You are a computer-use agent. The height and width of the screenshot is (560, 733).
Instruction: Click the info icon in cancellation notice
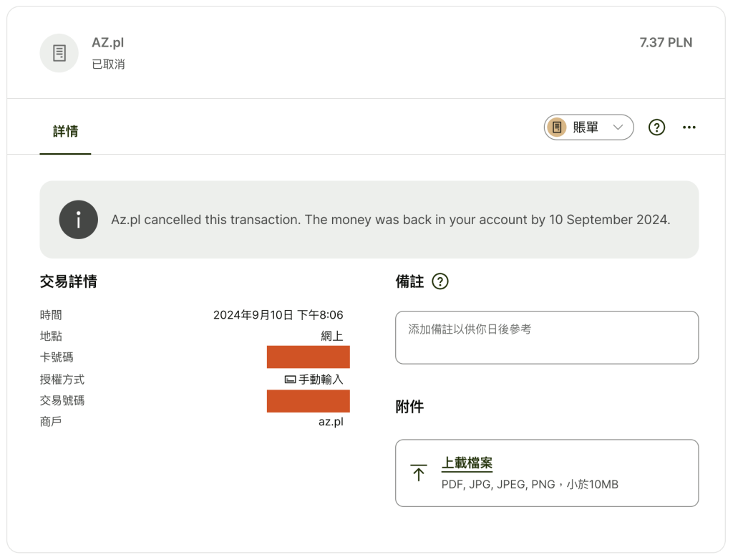(79, 220)
